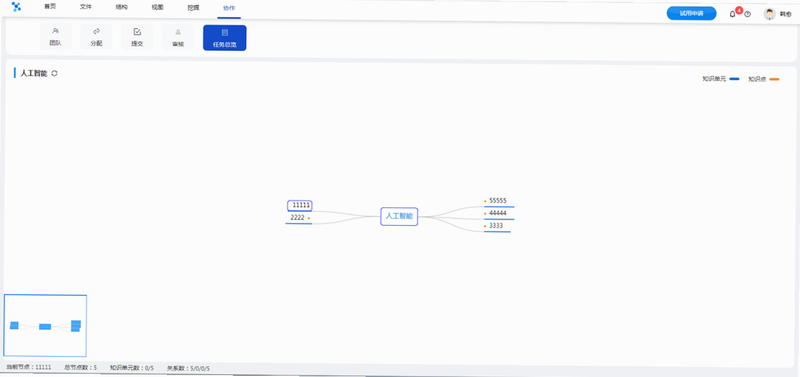Click the 知识点 orange legend swatch
This screenshot has width=800, height=377.
[x=774, y=79]
